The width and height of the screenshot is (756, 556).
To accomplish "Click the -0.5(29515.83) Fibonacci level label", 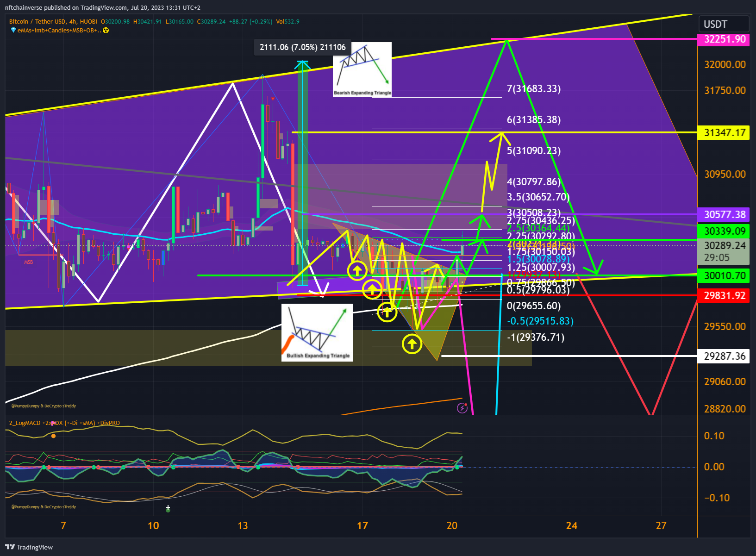I will (540, 321).
